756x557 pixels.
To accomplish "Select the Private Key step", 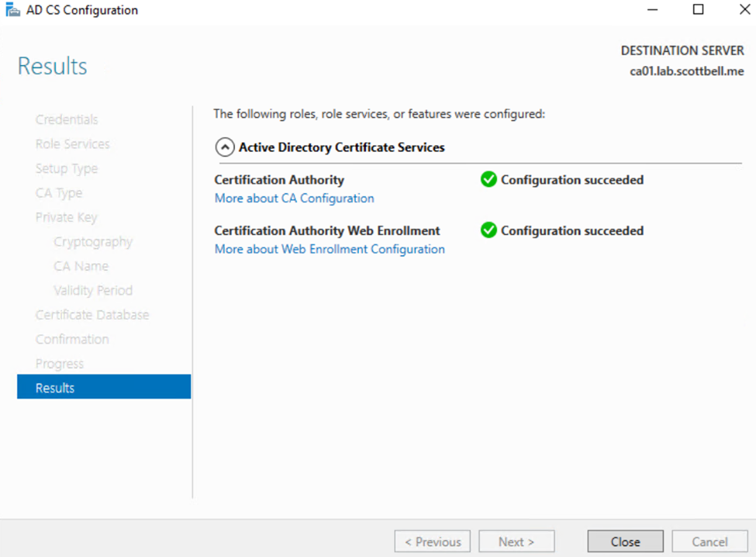I will pos(67,217).
